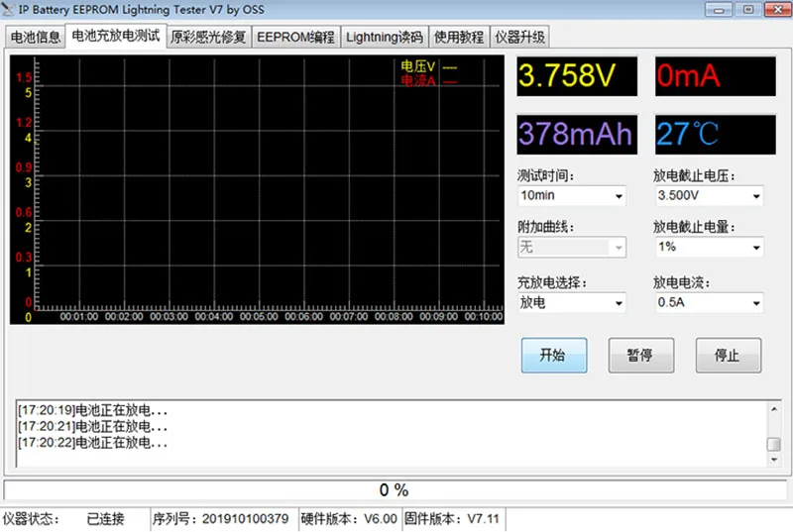Screen dimensions: 793x532
Task: Minimize the IP Battery Tester window
Action: pyautogui.click(x=718, y=10)
